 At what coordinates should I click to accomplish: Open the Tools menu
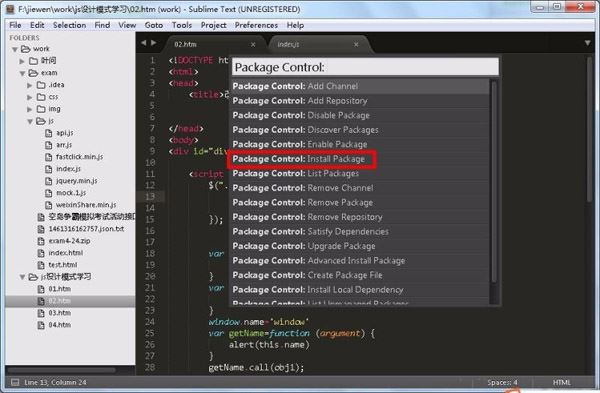(182, 25)
